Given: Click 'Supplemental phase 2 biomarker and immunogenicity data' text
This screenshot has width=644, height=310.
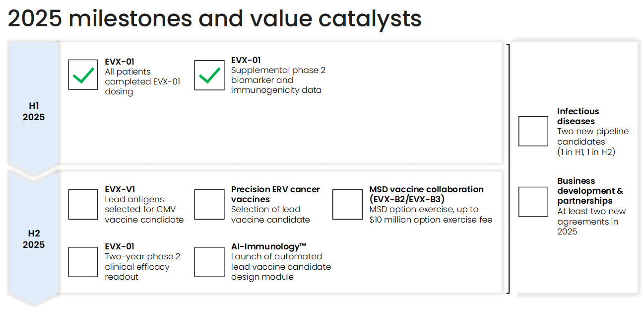Looking at the screenshot, I should 278,80.
